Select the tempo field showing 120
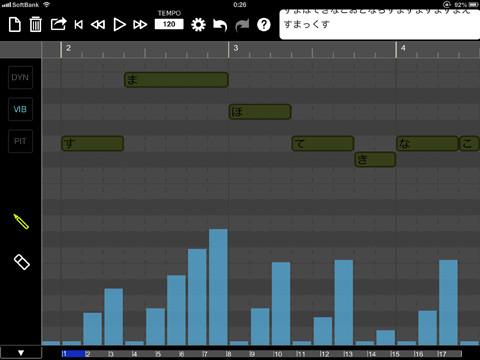This screenshot has width=480, height=360. click(x=169, y=24)
